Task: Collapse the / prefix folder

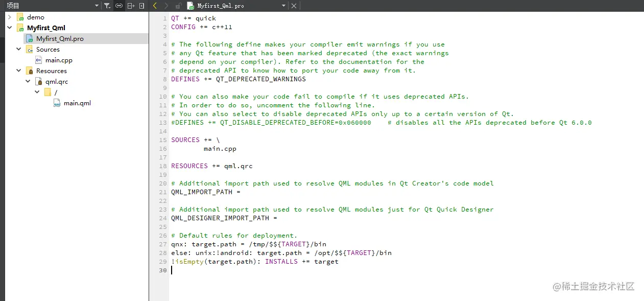Action: coord(37,92)
